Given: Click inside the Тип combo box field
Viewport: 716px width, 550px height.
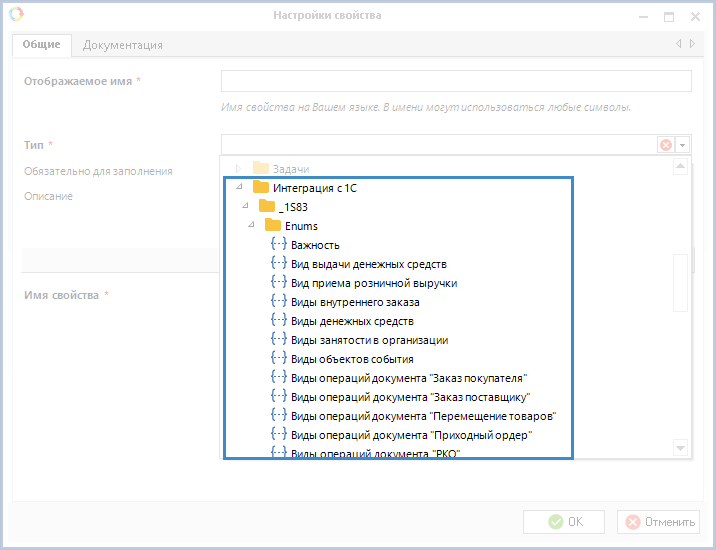Looking at the screenshot, I should coord(439,145).
